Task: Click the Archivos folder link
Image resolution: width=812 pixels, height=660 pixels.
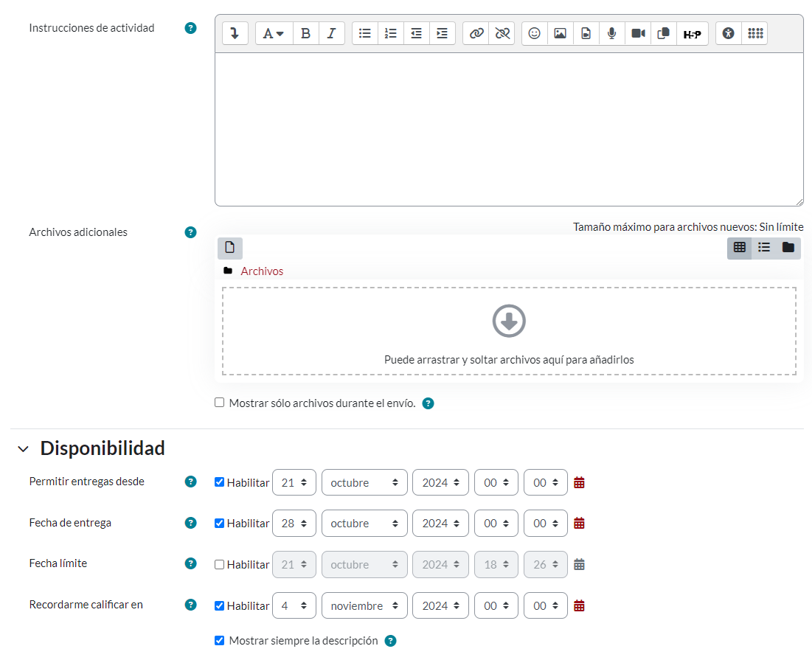Action: tap(262, 271)
